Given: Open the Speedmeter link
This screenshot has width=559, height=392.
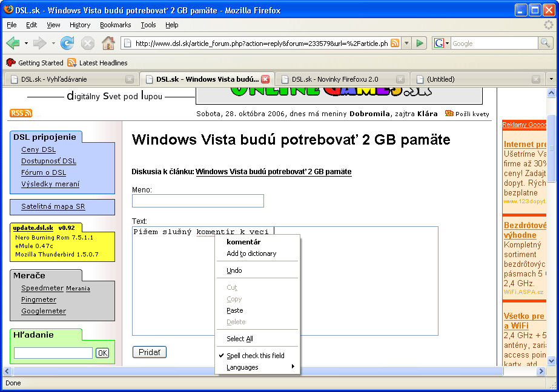Looking at the screenshot, I should pos(42,288).
